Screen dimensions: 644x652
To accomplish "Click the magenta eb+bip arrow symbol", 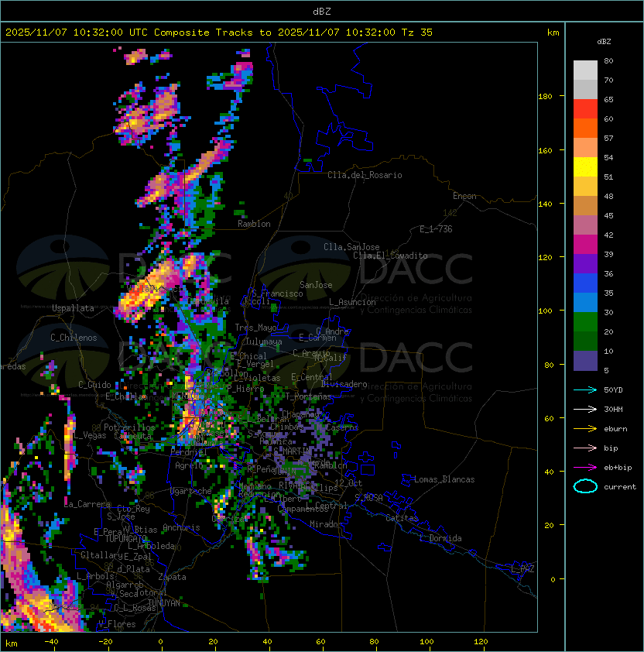I will click(585, 468).
